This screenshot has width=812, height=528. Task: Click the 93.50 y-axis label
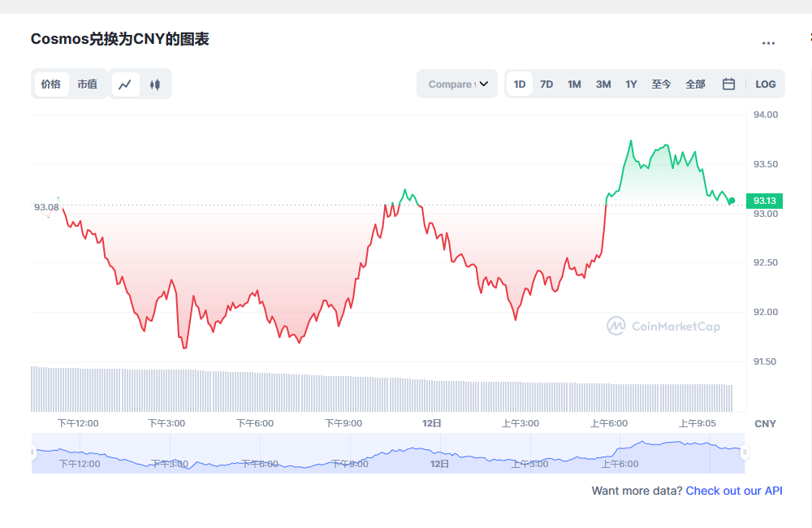[766, 164]
